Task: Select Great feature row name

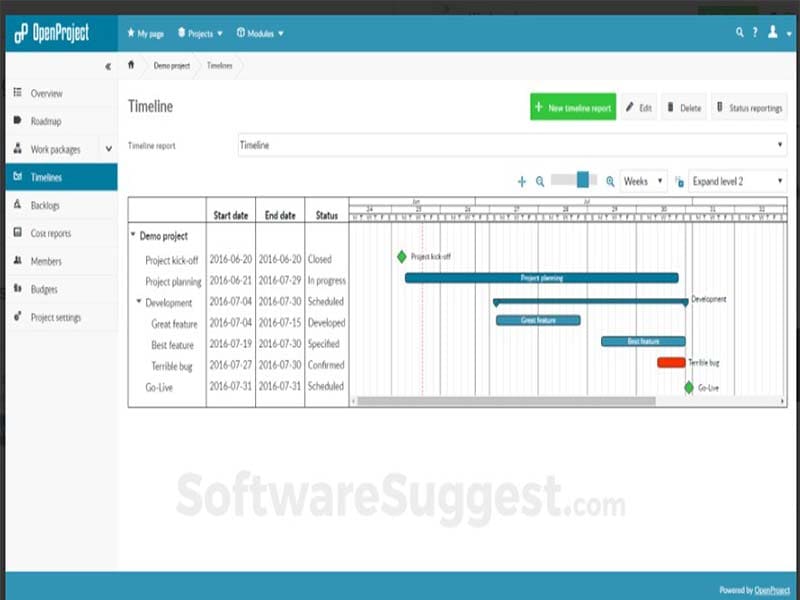Action: click(174, 324)
